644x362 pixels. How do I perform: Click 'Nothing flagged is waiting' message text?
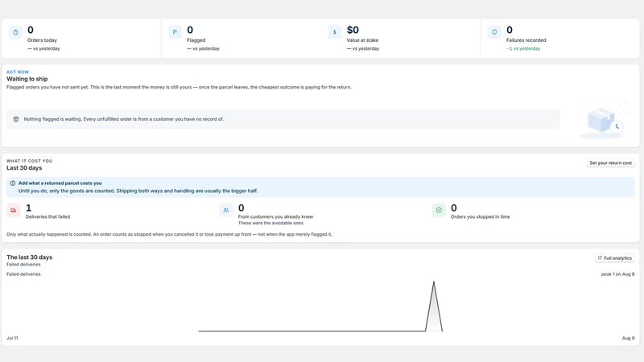pyautogui.click(x=124, y=119)
